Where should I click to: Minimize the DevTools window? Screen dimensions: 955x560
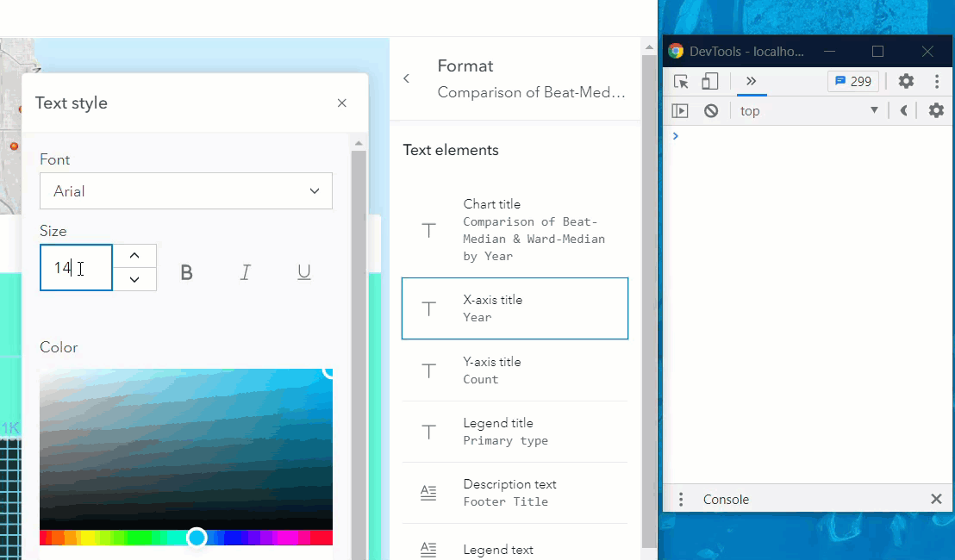pyautogui.click(x=829, y=51)
